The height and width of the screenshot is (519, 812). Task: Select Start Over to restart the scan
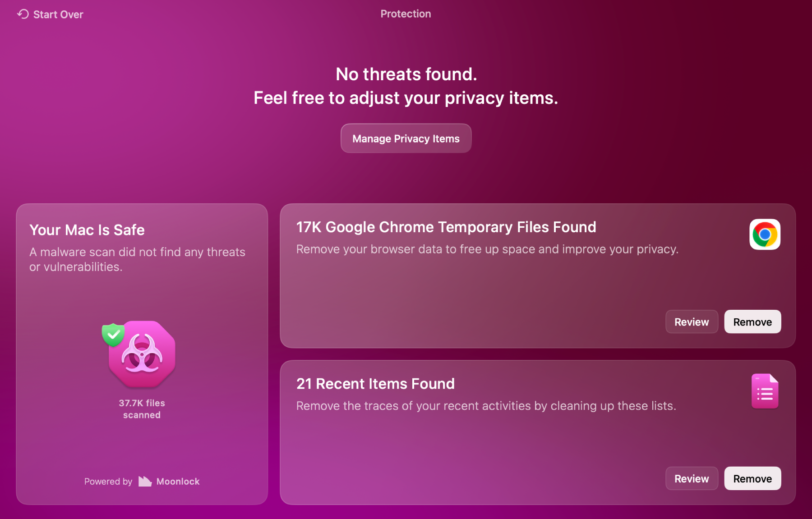[x=58, y=14]
